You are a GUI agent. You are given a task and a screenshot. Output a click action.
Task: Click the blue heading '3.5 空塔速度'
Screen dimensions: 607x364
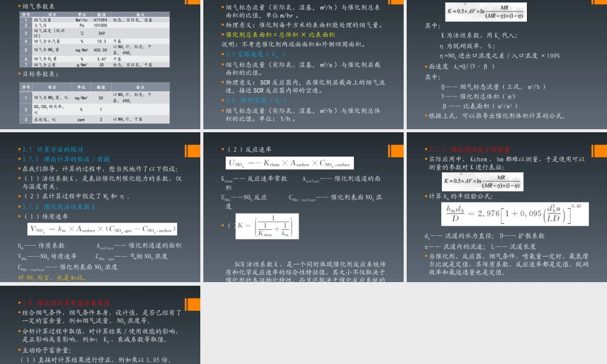[x=255, y=54]
